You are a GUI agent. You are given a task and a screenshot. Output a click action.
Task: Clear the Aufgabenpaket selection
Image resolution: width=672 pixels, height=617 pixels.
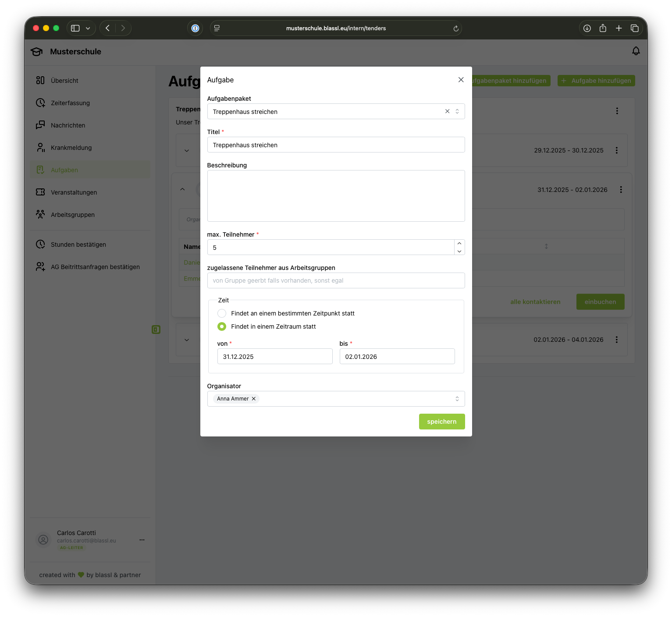pyautogui.click(x=447, y=111)
